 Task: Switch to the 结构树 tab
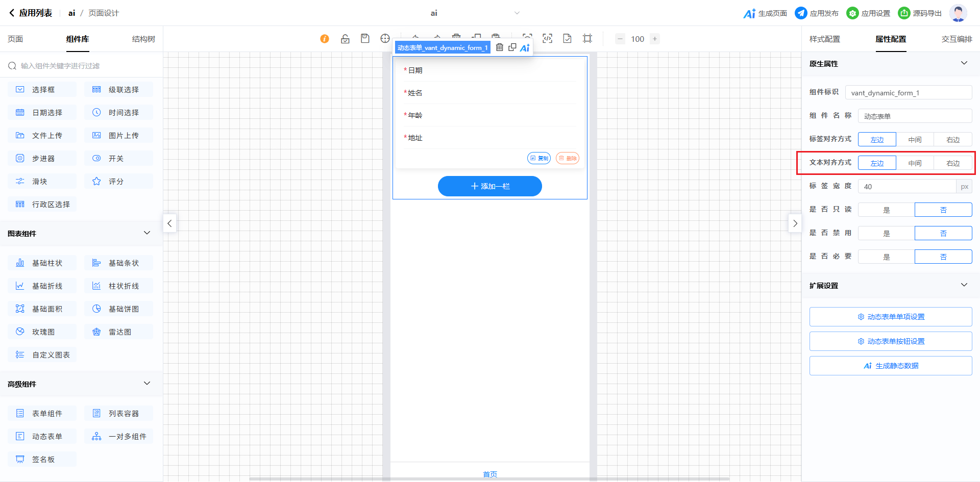(x=143, y=39)
